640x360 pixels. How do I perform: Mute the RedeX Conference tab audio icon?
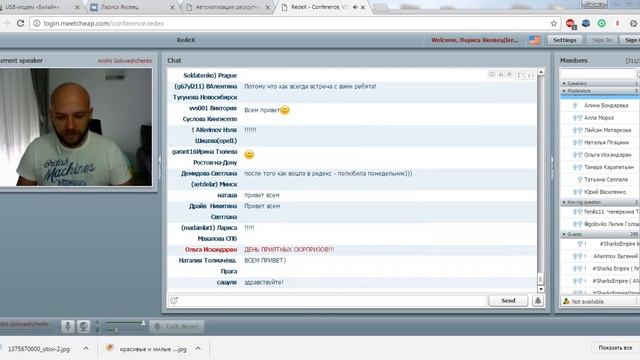(x=355, y=7)
